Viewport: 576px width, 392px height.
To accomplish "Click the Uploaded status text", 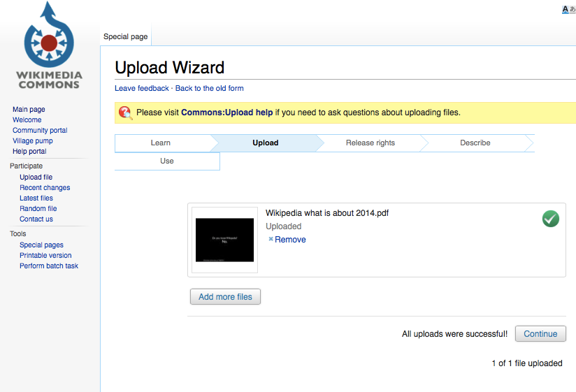I will coord(284,226).
